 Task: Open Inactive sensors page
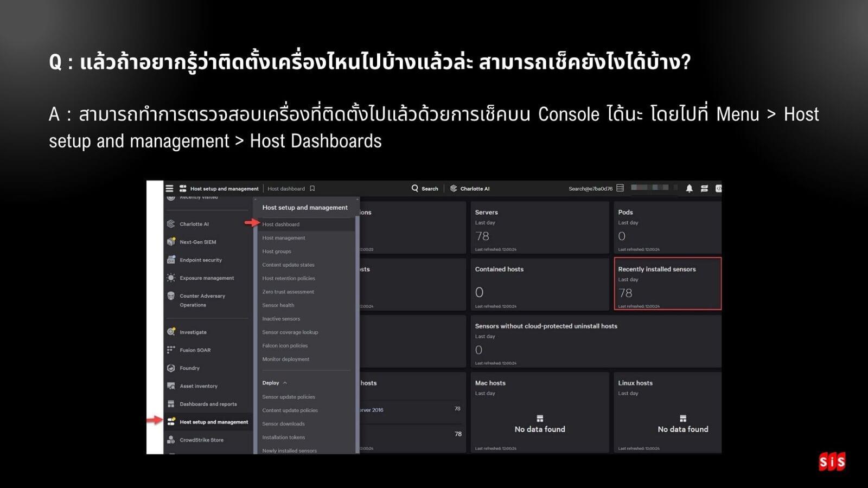click(x=281, y=319)
